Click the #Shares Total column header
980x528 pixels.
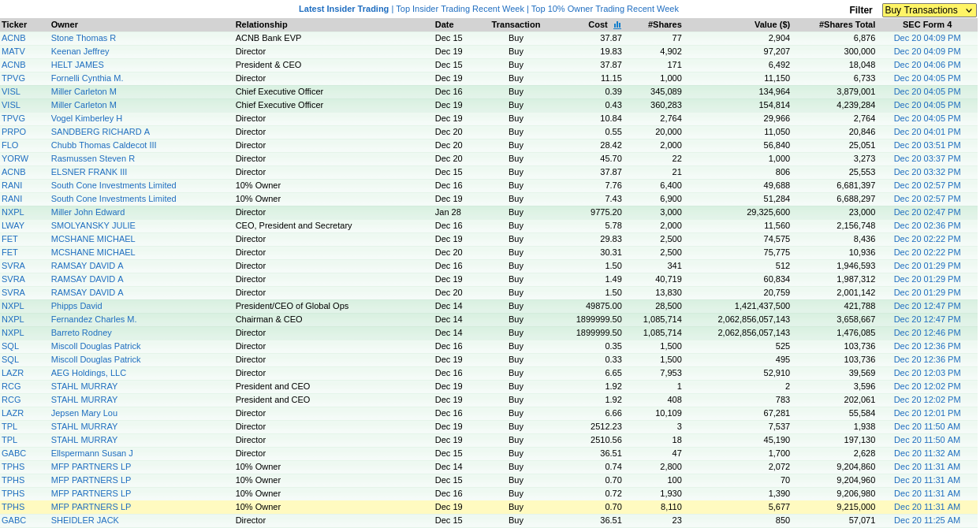tap(847, 24)
